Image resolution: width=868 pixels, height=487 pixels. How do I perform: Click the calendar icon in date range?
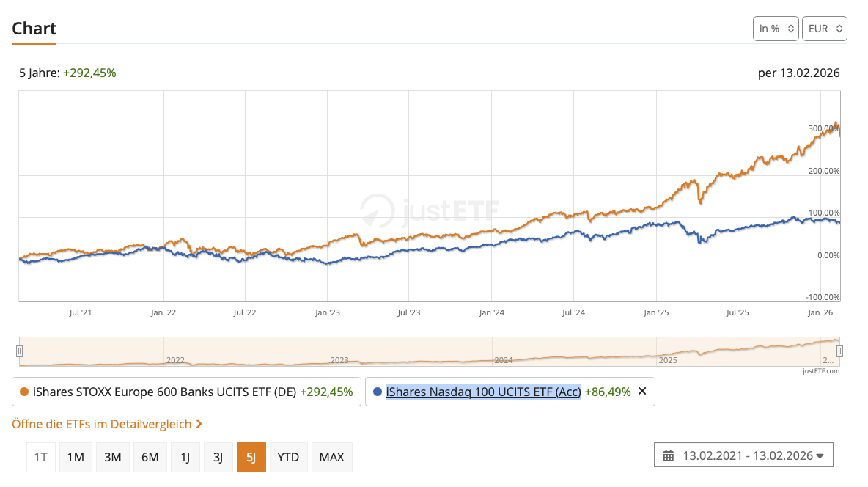[x=668, y=455]
